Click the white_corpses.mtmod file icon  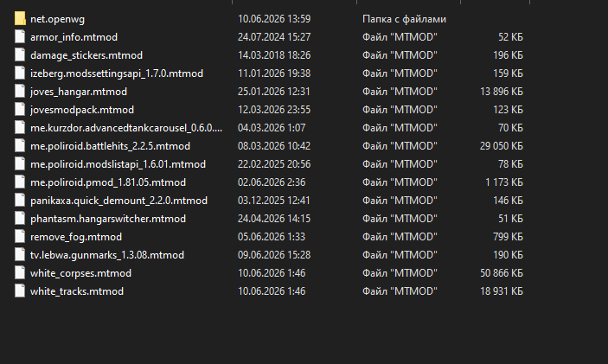tap(20, 273)
